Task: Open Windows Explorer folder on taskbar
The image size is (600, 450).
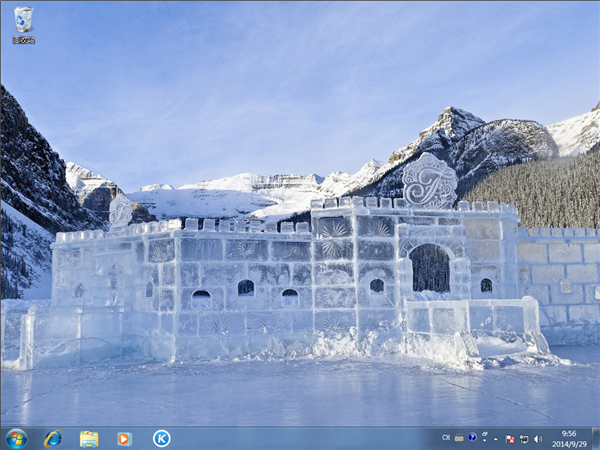Action: [x=89, y=438]
